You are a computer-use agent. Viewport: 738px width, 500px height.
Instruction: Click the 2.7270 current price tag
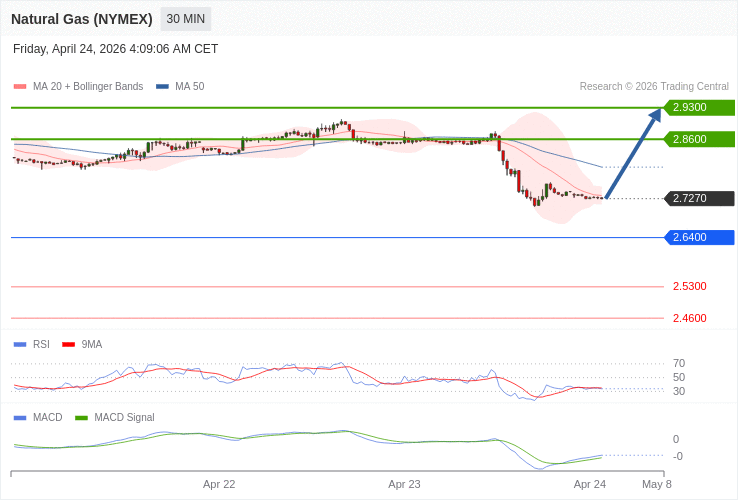[x=699, y=199]
